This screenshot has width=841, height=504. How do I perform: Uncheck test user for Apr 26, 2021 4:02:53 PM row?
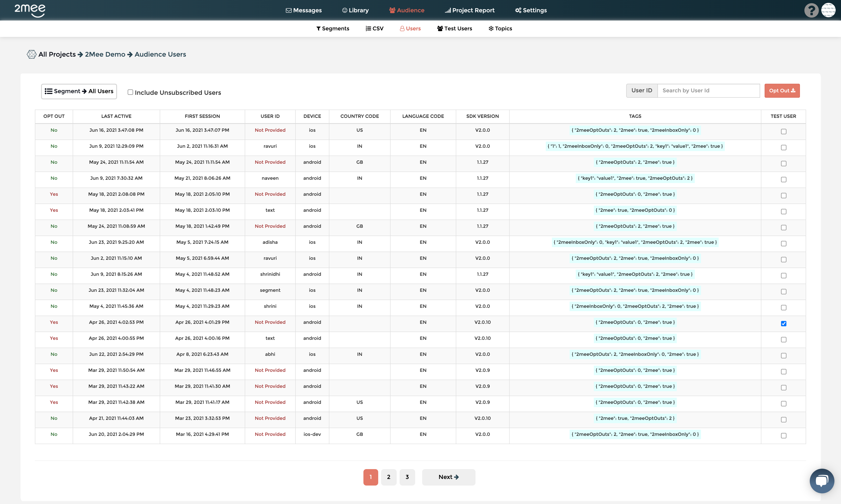pos(784,323)
